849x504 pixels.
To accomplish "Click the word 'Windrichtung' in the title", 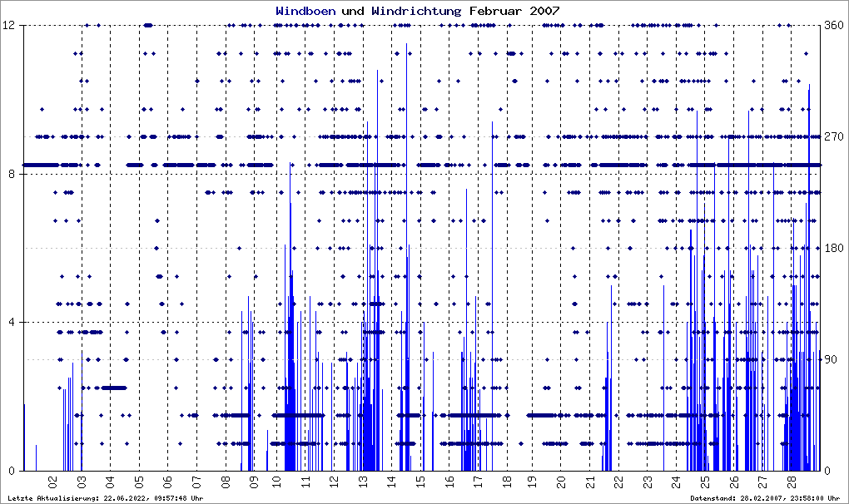I will coord(416,11).
